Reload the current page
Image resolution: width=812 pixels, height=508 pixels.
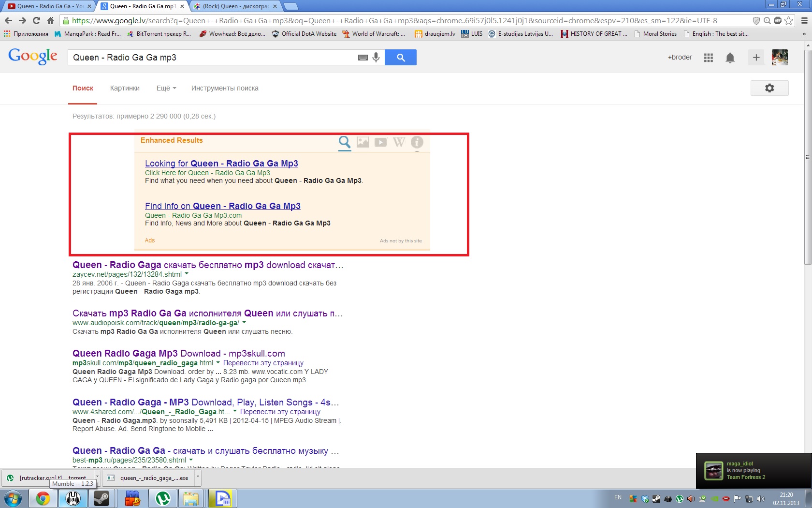click(x=36, y=20)
